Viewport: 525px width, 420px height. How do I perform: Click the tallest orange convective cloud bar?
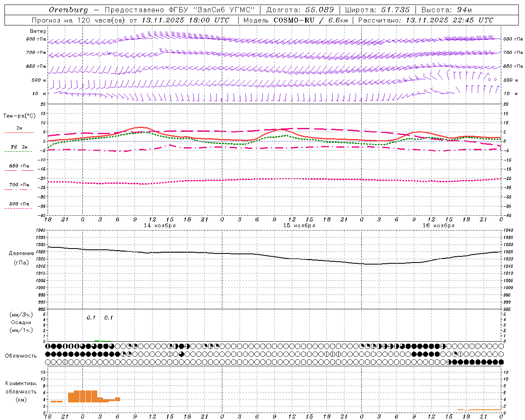85,396
